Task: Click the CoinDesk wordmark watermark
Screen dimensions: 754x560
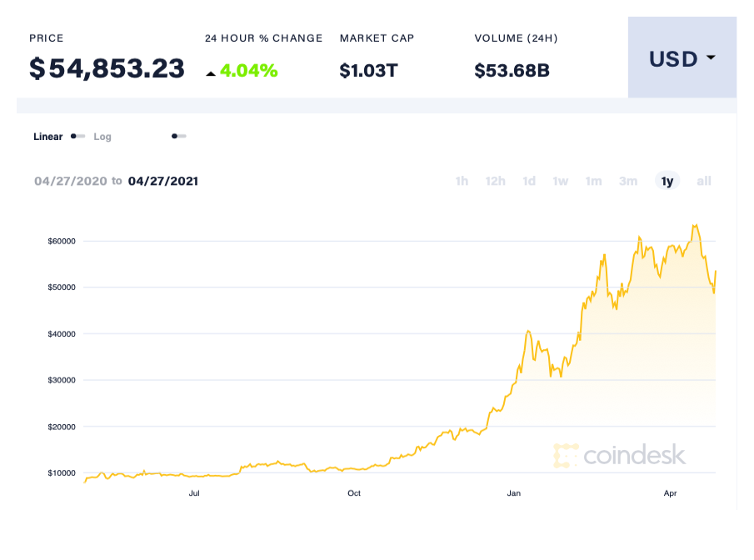Action: pos(635,455)
